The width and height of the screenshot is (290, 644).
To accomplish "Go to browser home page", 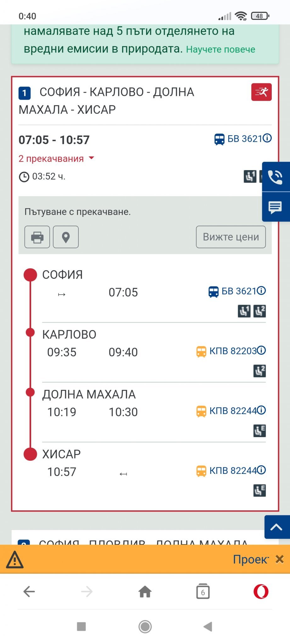I will (x=145, y=591).
